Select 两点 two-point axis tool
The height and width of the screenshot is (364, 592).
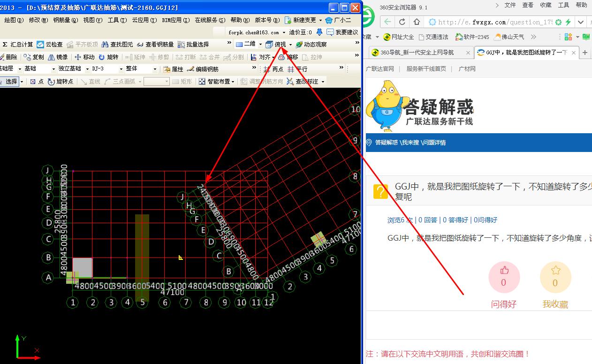click(x=273, y=69)
